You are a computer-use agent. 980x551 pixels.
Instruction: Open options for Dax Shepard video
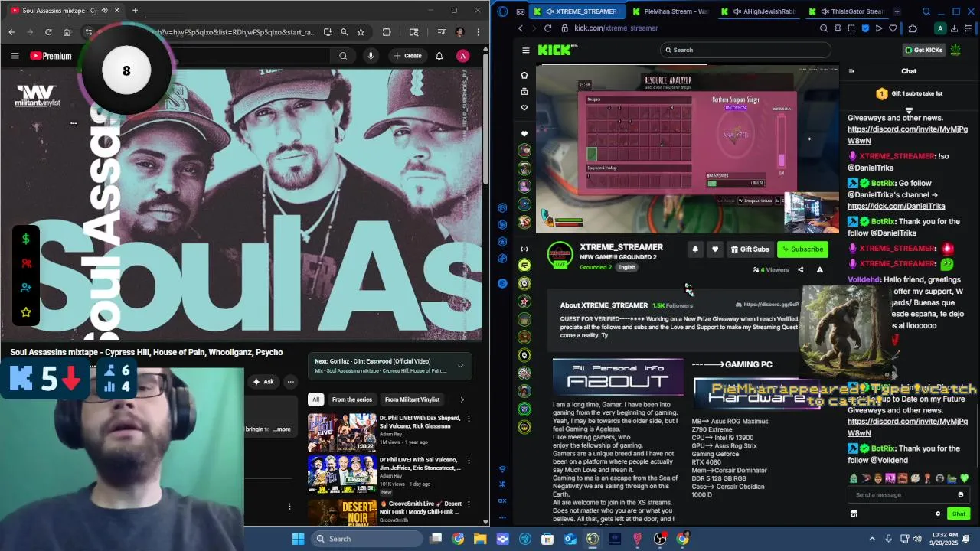coord(469,419)
